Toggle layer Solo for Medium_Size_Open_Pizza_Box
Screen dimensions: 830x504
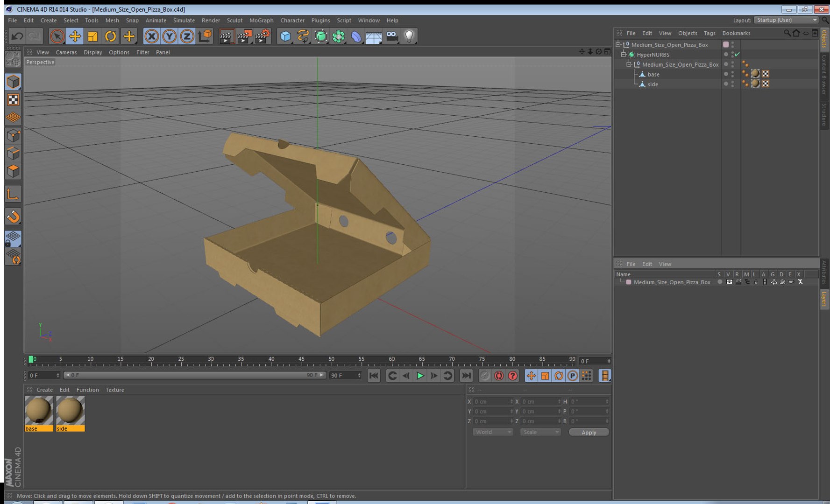[x=720, y=282]
